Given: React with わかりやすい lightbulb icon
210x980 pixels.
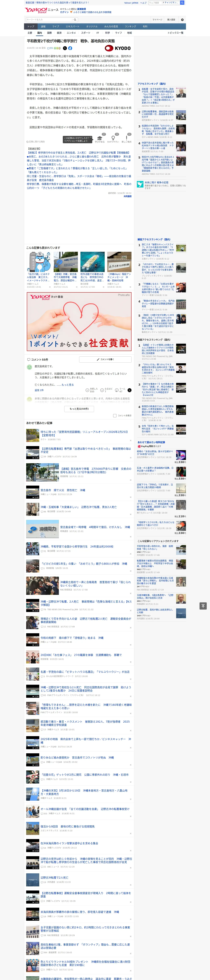Looking at the screenshot, I should (x=113, y=138).
